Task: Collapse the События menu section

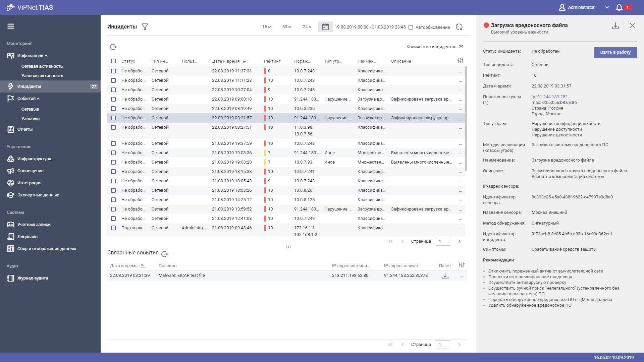Action: point(38,99)
